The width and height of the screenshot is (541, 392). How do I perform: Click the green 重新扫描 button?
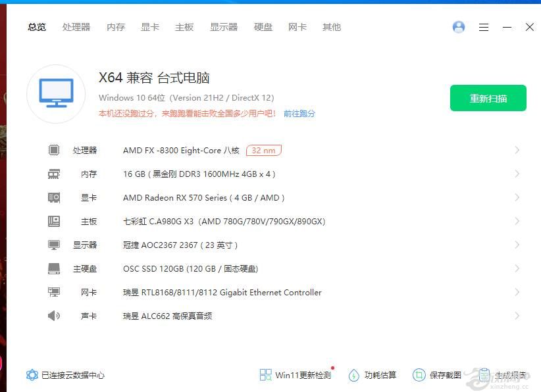[x=488, y=98]
